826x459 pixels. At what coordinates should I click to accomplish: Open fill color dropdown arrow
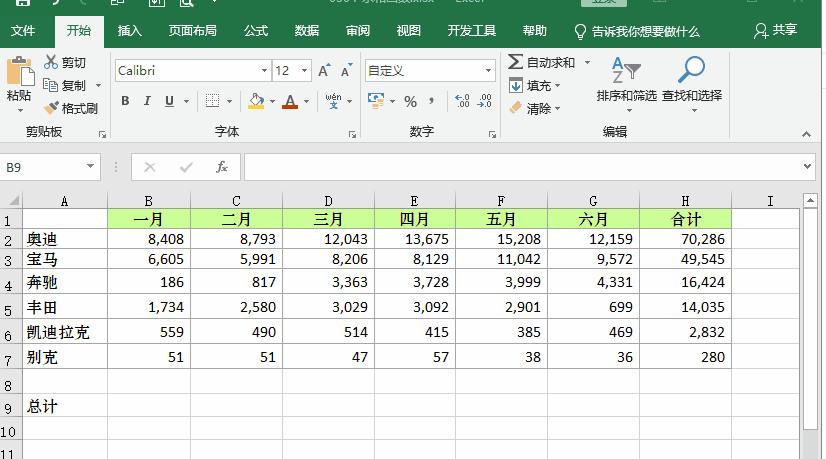272,101
